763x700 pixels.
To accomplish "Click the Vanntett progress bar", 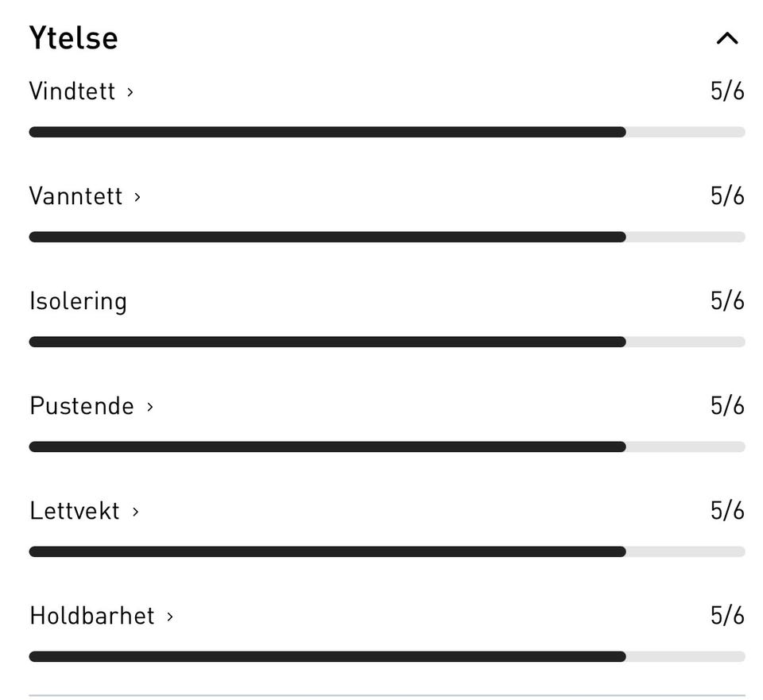I will [387, 237].
